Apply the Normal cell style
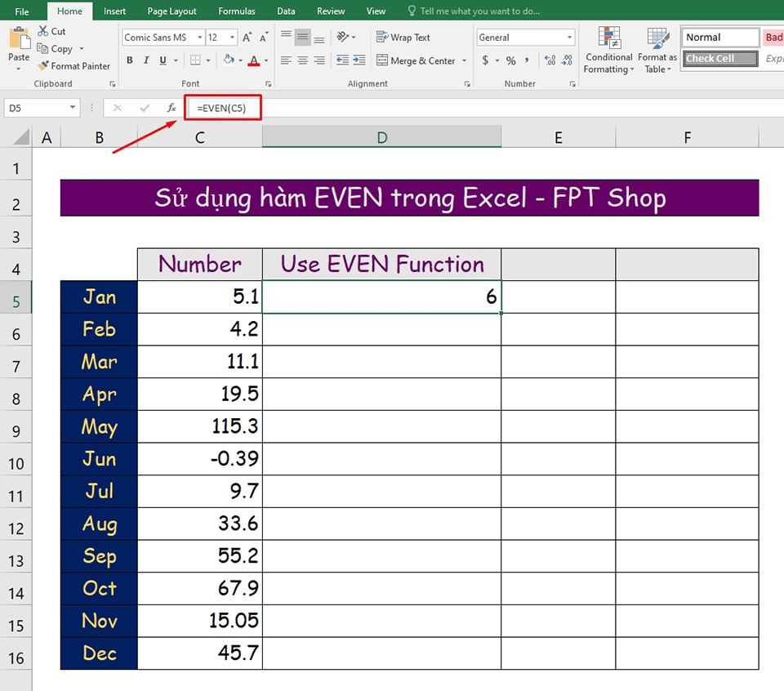Image resolution: width=784 pixels, height=691 pixels. pos(720,37)
